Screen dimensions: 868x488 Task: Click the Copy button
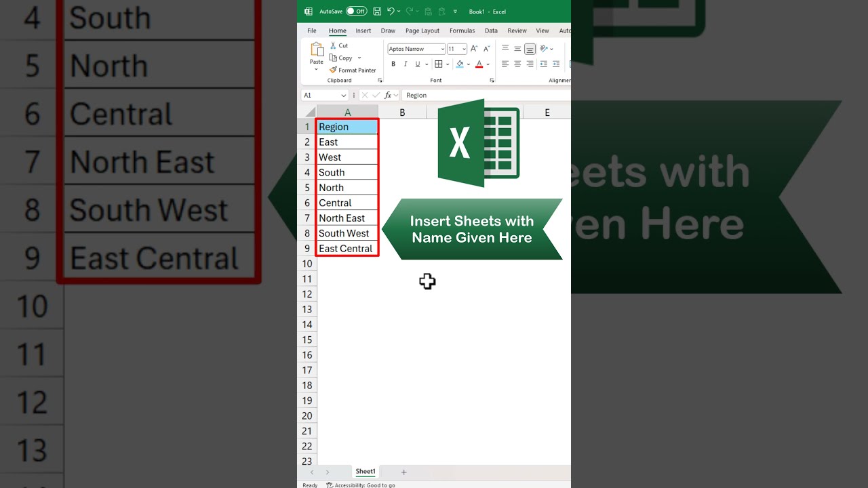(x=341, y=58)
